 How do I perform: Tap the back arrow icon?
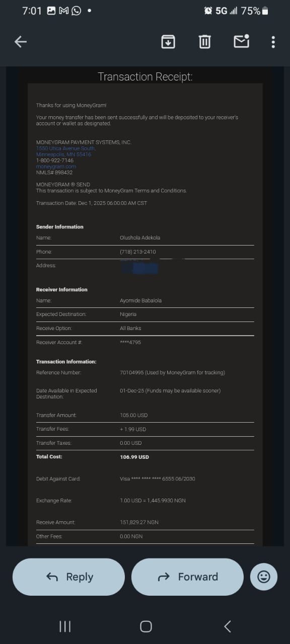point(21,42)
